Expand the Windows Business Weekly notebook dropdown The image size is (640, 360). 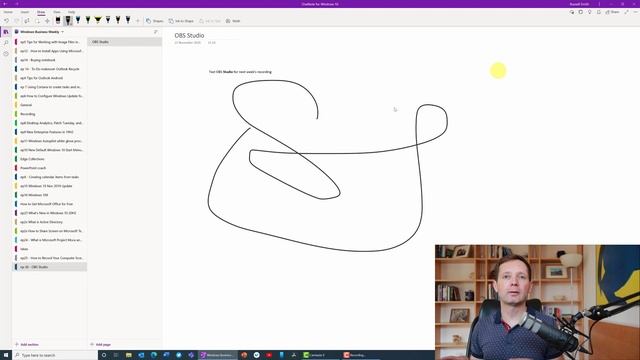[62, 32]
